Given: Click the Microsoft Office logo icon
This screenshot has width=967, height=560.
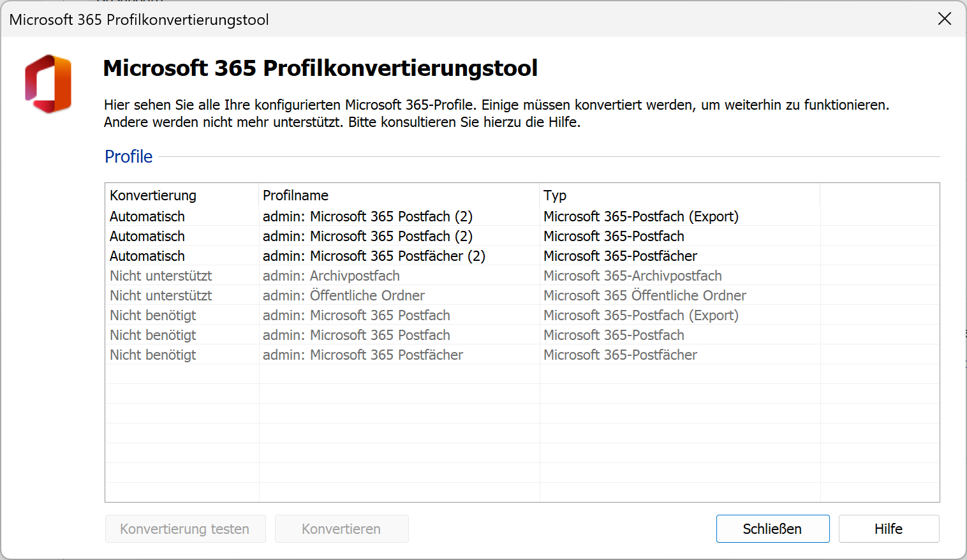Looking at the screenshot, I should [x=48, y=84].
